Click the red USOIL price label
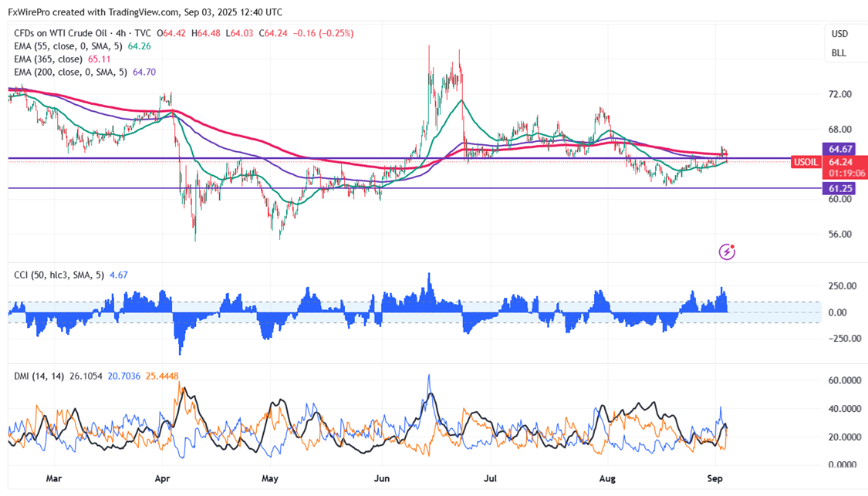Viewport: 868px width, 496px height. coord(806,162)
